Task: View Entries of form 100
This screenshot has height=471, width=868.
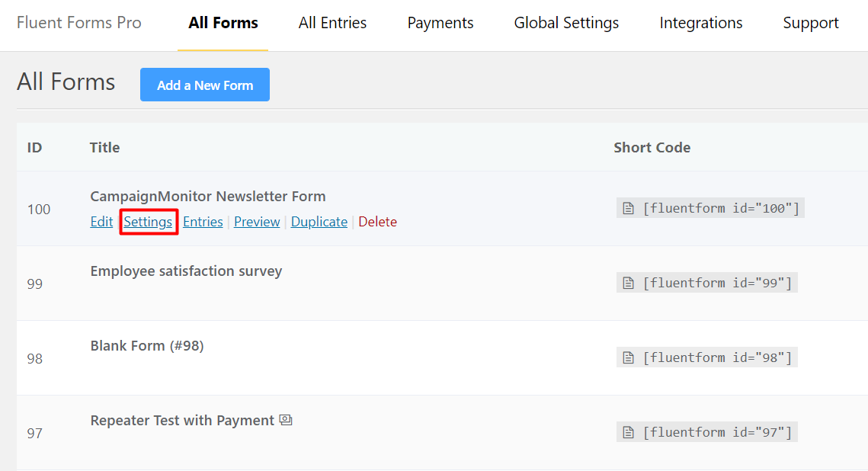Action: [203, 222]
